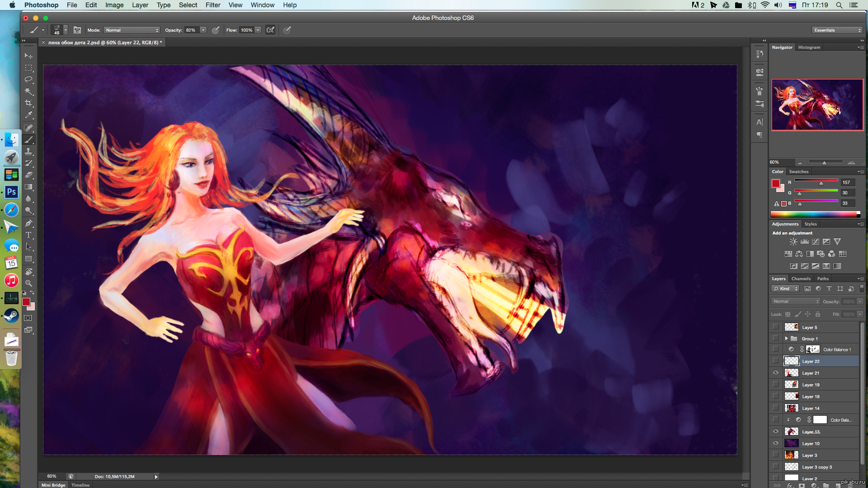Select the Zoom tool
The width and height of the screenshot is (868, 488).
[x=29, y=283]
